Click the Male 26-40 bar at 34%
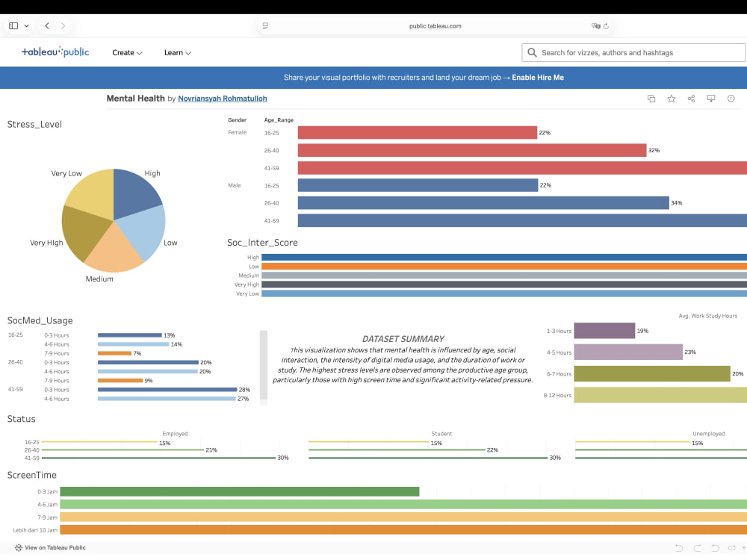 click(483, 203)
